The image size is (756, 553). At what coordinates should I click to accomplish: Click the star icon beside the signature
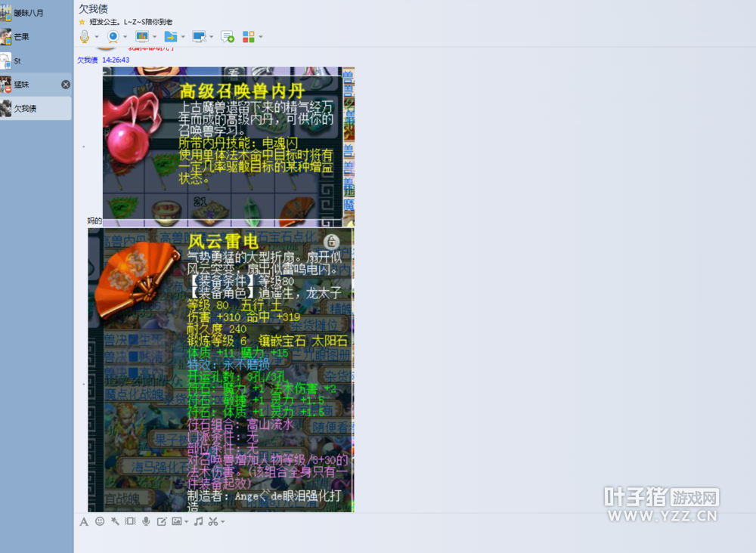(82, 22)
